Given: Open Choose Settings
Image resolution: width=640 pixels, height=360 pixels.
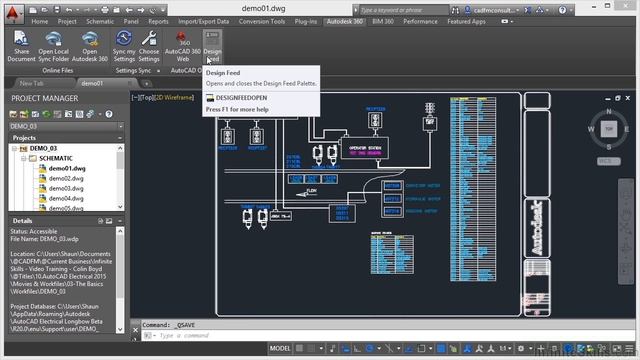Looking at the screenshot, I should pos(149,46).
